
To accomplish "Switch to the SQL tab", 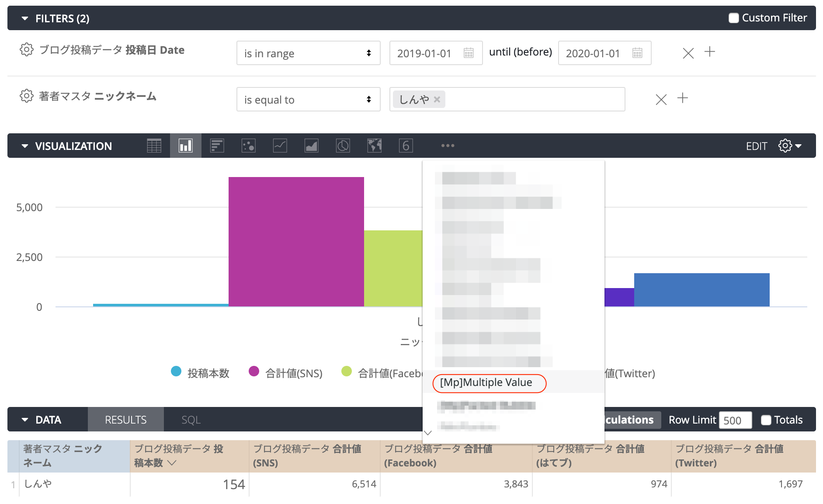I will coord(191,419).
